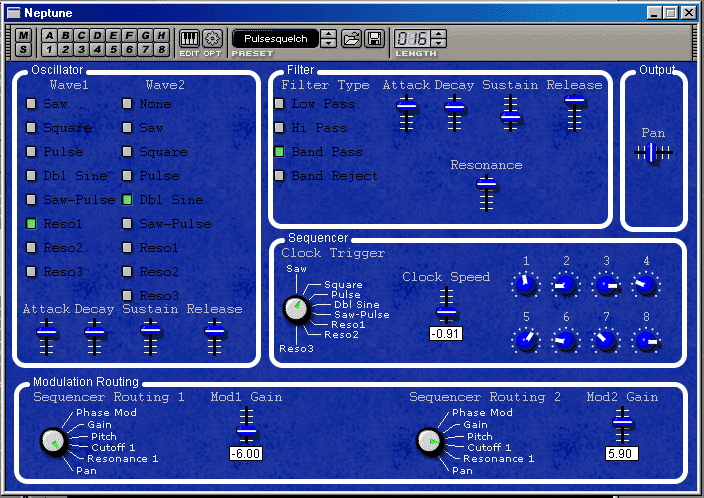The height and width of the screenshot is (498, 704).
Task: Click the Output Pan slider
Action: 653,153
